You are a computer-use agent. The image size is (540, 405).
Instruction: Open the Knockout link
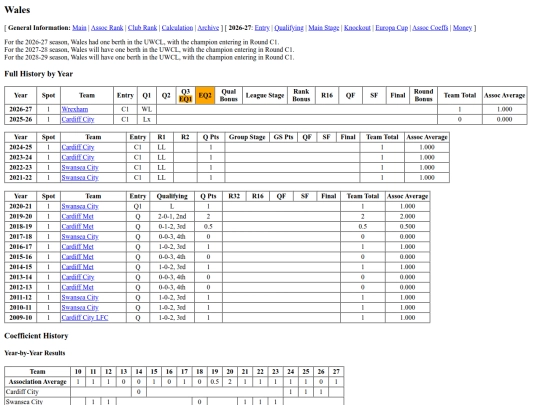coord(357,28)
